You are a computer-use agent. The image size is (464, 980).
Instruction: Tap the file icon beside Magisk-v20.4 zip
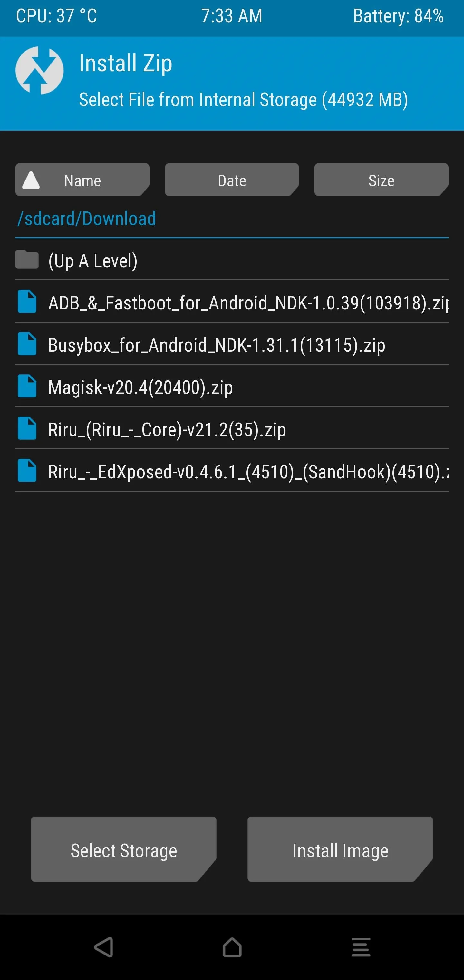[27, 386]
